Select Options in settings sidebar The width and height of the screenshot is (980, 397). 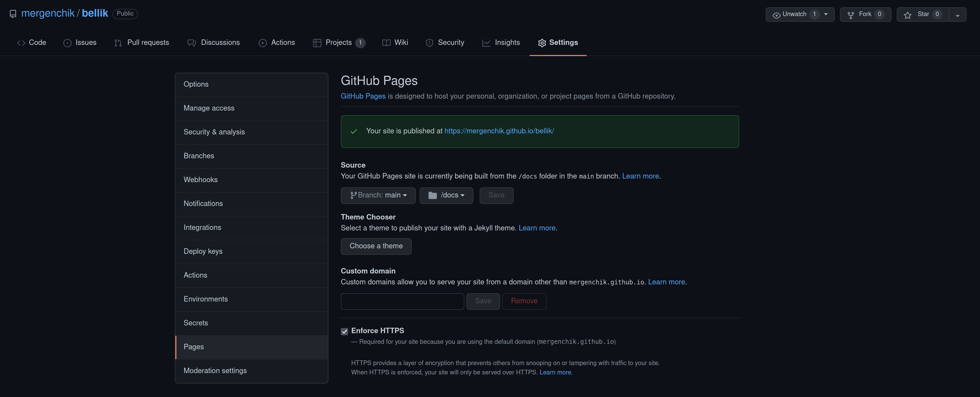click(x=251, y=85)
